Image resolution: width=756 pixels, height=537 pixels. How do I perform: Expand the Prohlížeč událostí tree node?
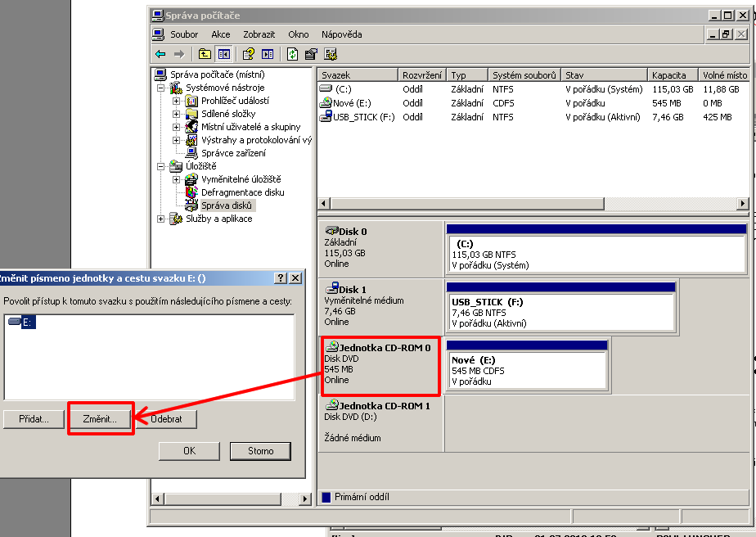[x=176, y=101]
